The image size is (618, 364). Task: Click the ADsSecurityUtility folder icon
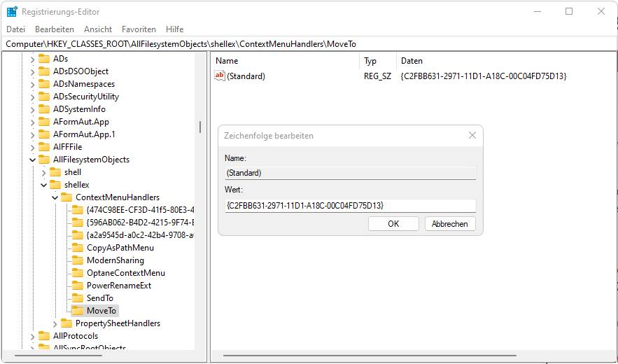point(44,97)
